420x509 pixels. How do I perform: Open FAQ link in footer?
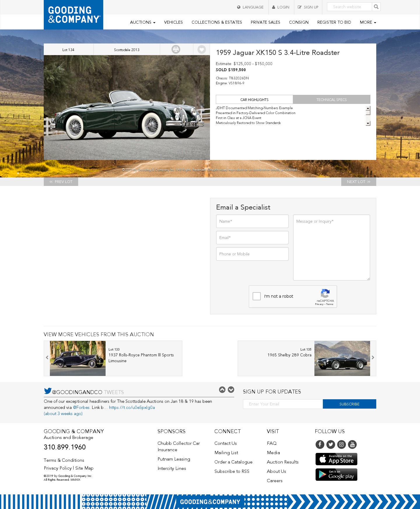coord(272,443)
